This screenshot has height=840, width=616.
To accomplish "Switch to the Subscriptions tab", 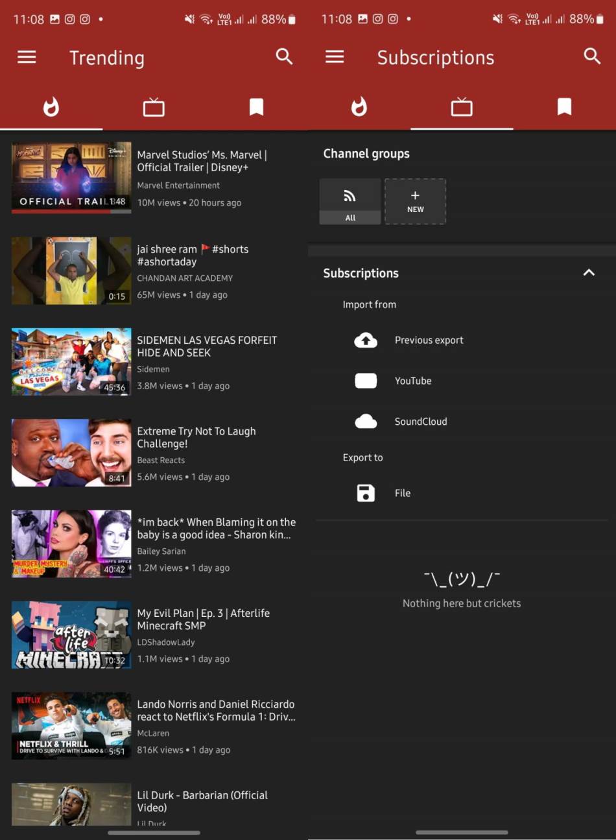I will pyautogui.click(x=462, y=107).
